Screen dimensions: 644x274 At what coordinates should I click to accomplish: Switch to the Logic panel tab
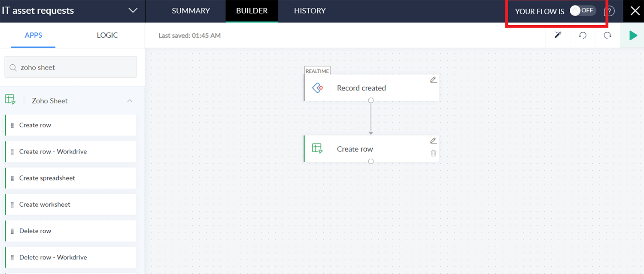tap(107, 35)
